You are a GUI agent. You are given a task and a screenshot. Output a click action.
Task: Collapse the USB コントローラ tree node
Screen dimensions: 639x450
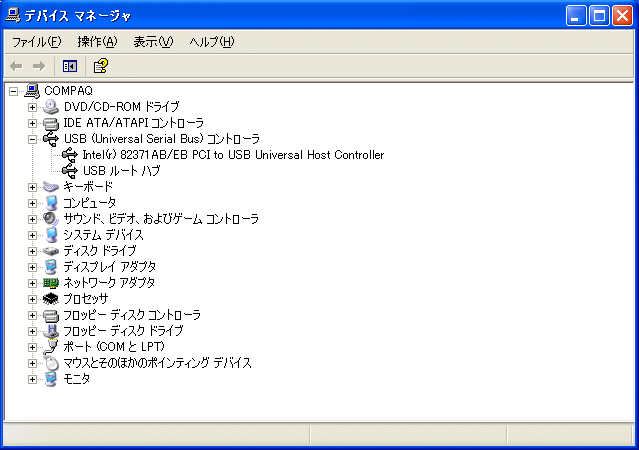[x=33, y=139]
